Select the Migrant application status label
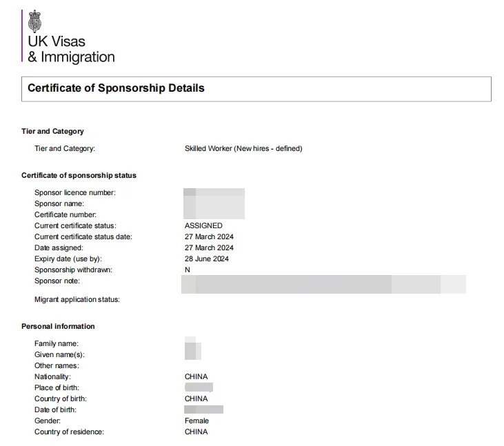 pyautogui.click(x=77, y=299)
